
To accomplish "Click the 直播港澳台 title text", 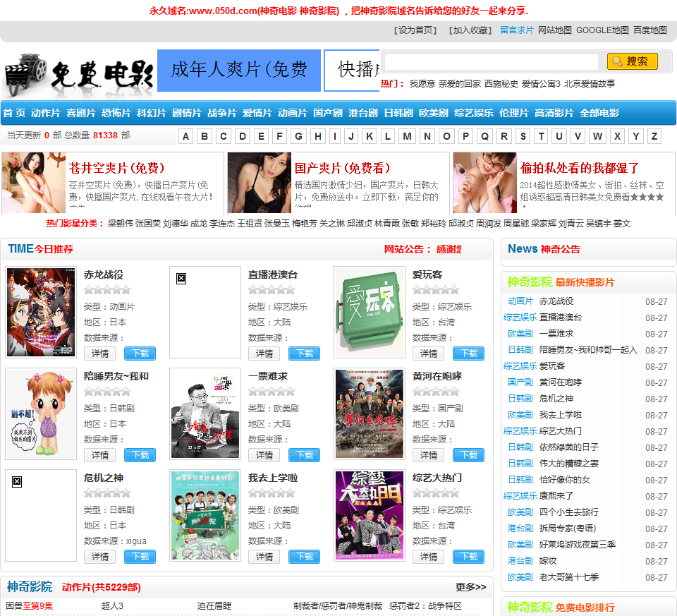I will 273,274.
